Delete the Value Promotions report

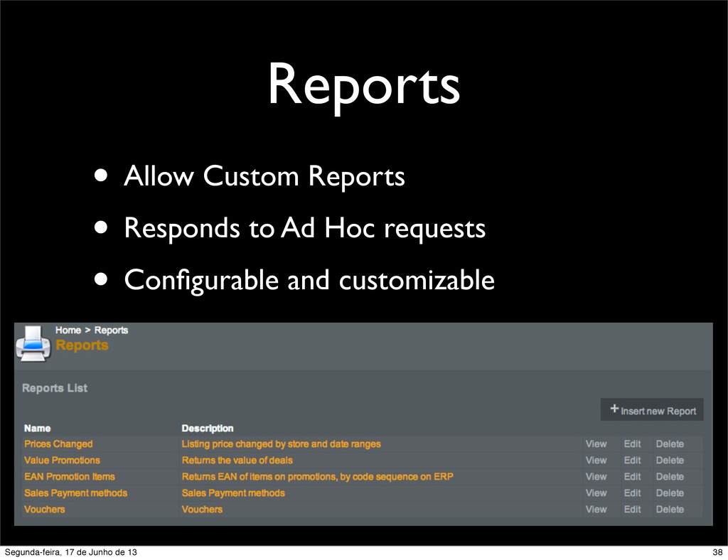tap(670, 461)
